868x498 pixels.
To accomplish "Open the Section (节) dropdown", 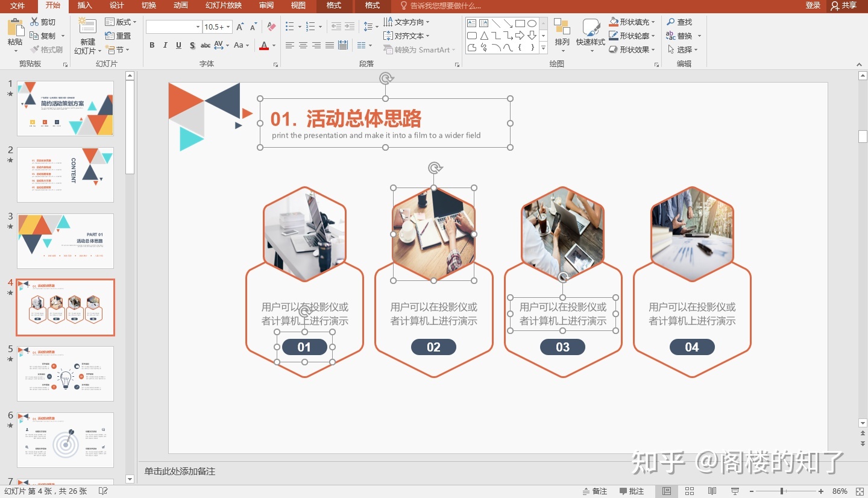I will click(x=118, y=50).
